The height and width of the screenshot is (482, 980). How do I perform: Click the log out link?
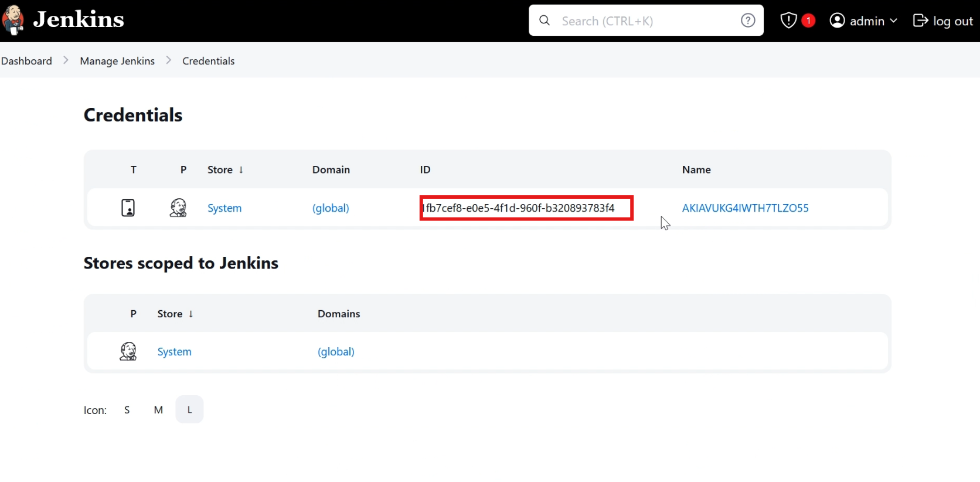[953, 21]
